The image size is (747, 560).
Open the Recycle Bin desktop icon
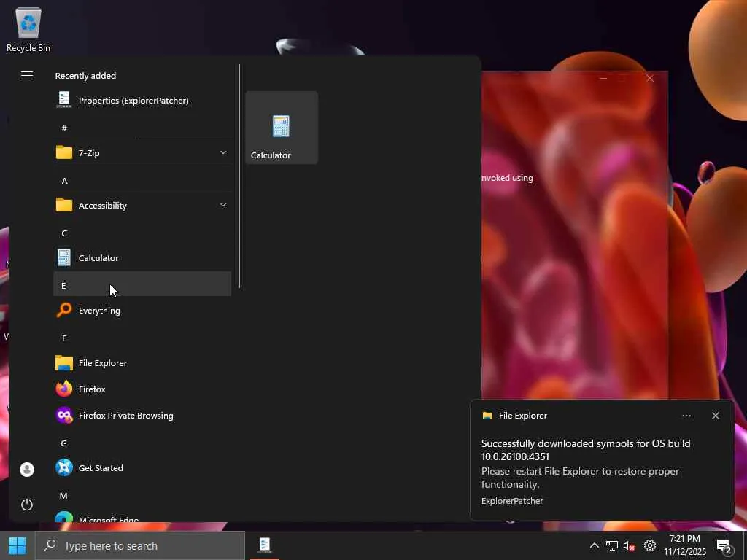pyautogui.click(x=28, y=29)
